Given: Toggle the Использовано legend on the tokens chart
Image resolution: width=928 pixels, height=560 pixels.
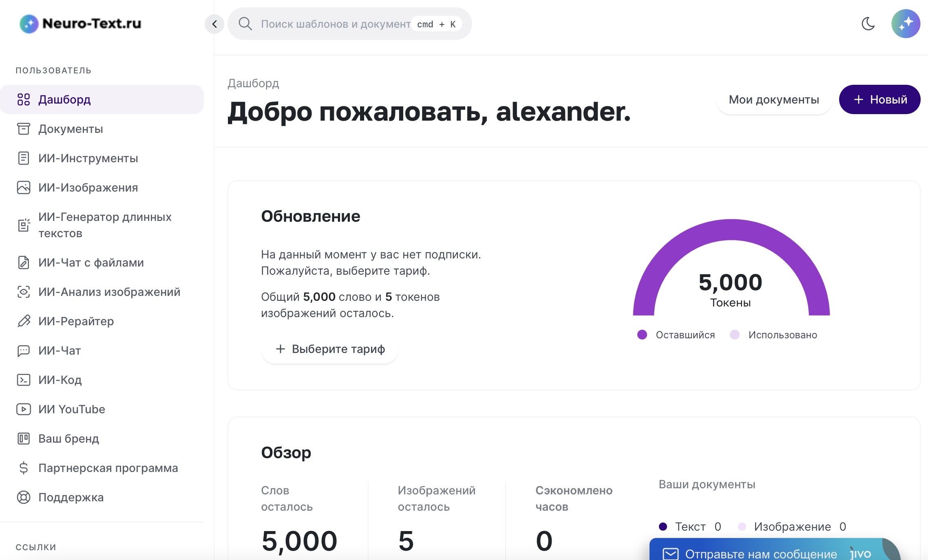Looking at the screenshot, I should (x=782, y=335).
